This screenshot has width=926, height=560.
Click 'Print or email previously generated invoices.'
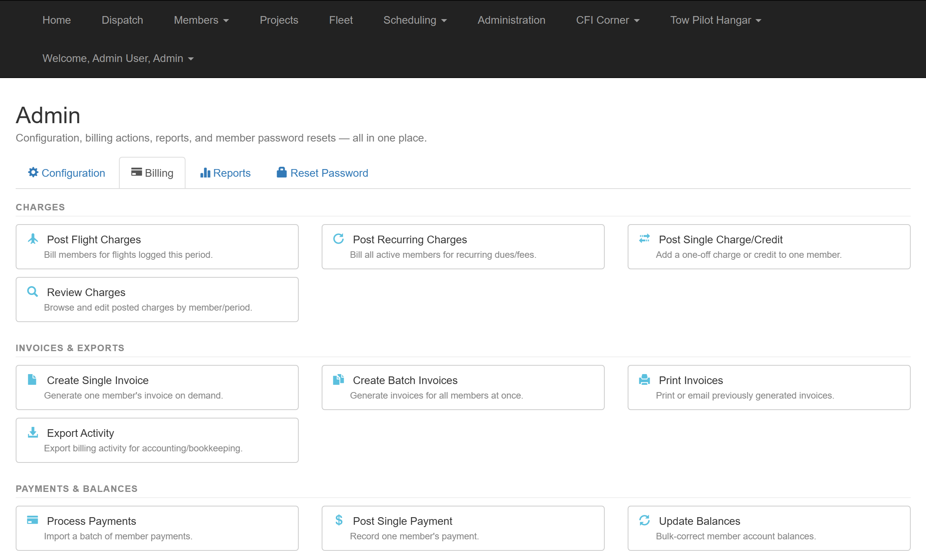pos(745,396)
